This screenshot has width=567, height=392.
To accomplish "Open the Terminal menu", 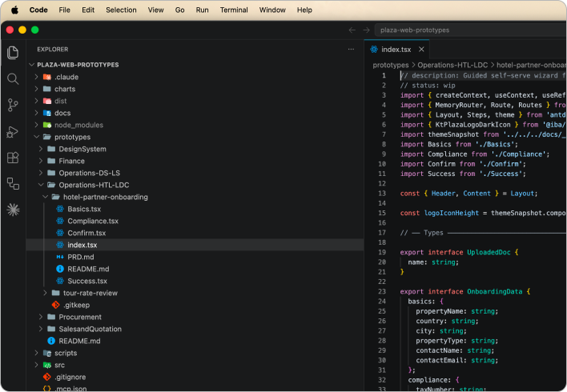I will point(234,10).
